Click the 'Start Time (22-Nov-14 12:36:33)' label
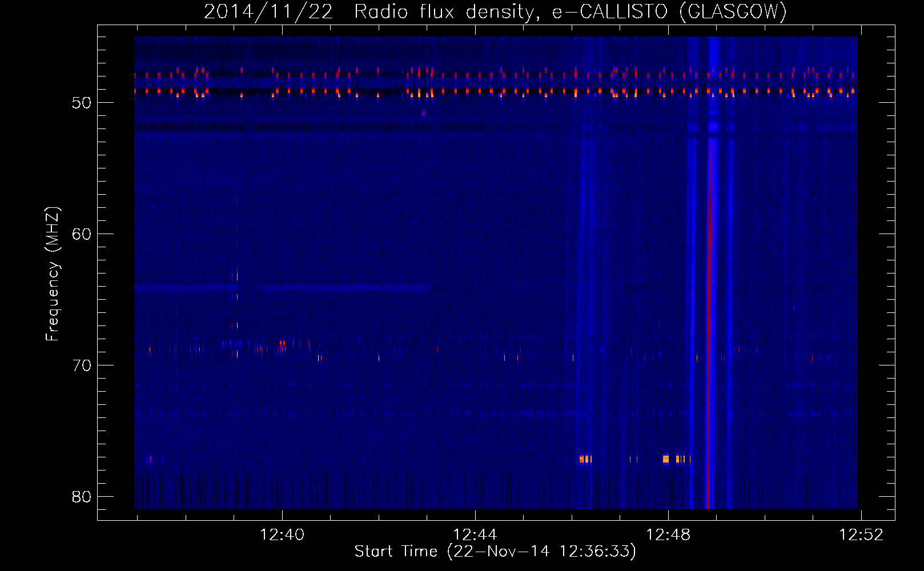 coord(495,552)
